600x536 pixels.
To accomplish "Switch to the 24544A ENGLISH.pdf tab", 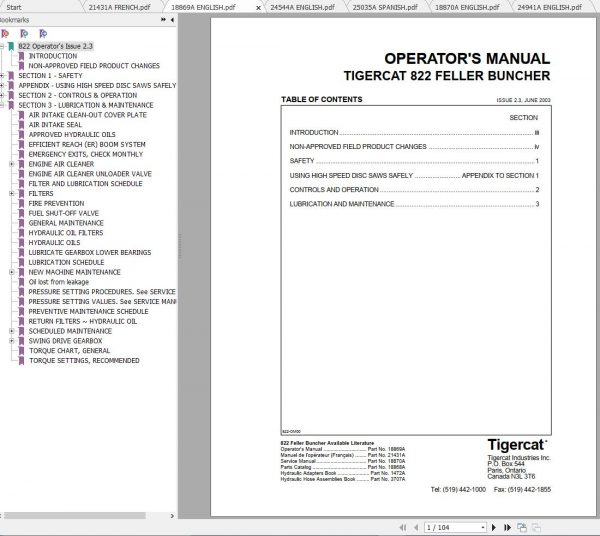I will click(303, 7).
